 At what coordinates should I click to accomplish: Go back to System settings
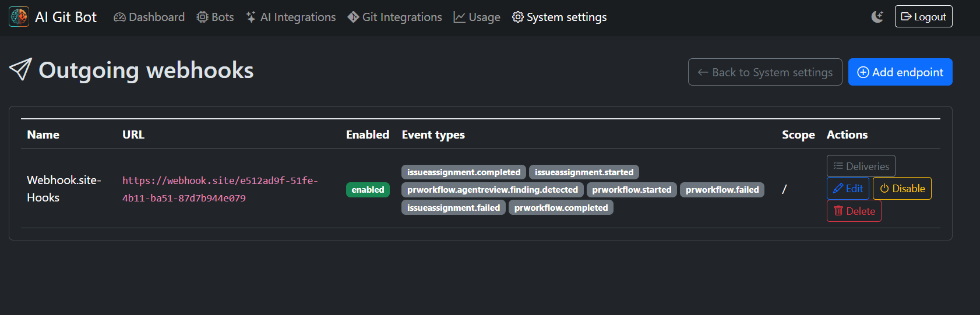765,72
